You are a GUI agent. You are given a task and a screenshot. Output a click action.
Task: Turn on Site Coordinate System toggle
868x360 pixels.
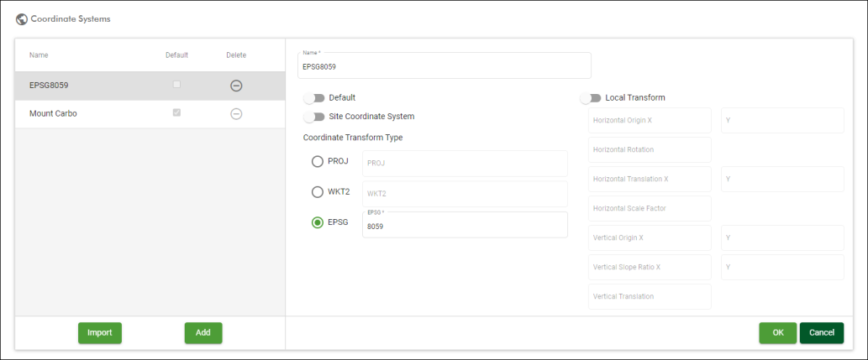click(x=314, y=117)
